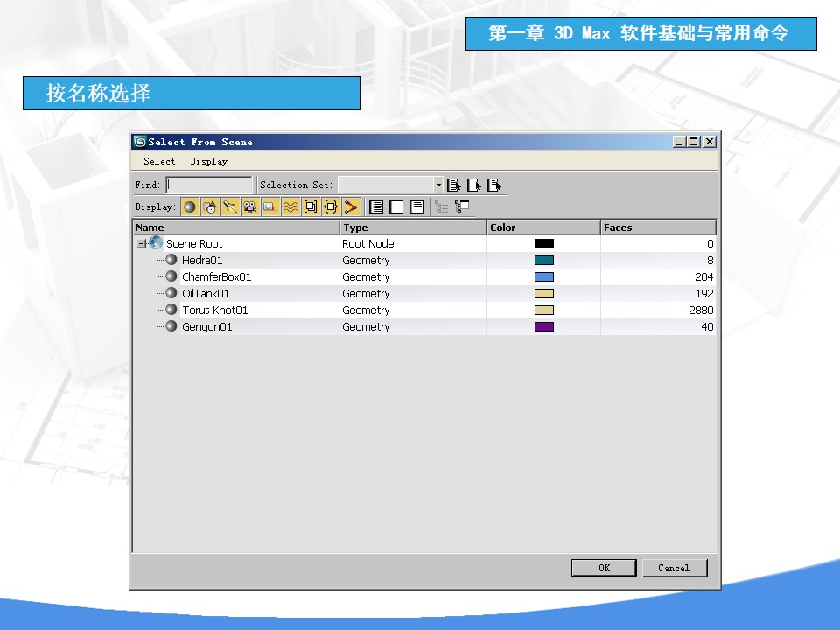
Task: Select Hedra01 in the list
Action: [x=202, y=261]
